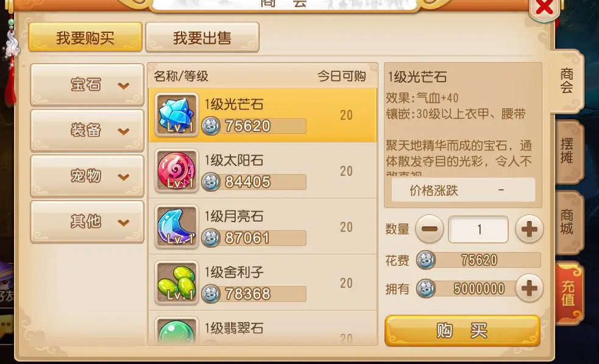Screen dimensions: 599x364
Task: Increase purchase quantity with plus button
Action: tap(529, 229)
